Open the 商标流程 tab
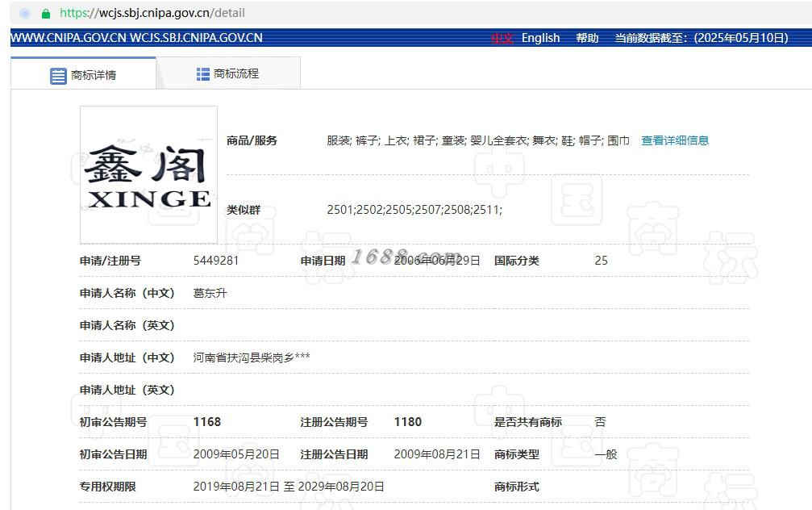The width and height of the screenshot is (812, 510). click(228, 73)
